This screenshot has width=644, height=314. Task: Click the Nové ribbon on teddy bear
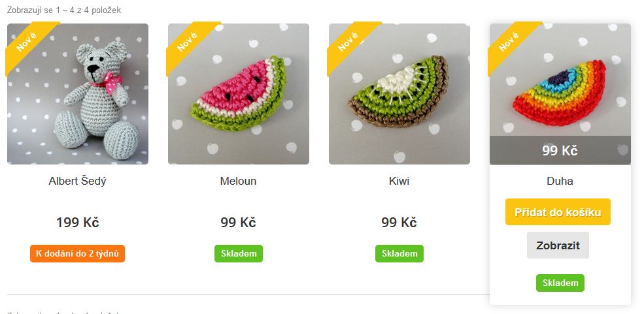(27, 42)
